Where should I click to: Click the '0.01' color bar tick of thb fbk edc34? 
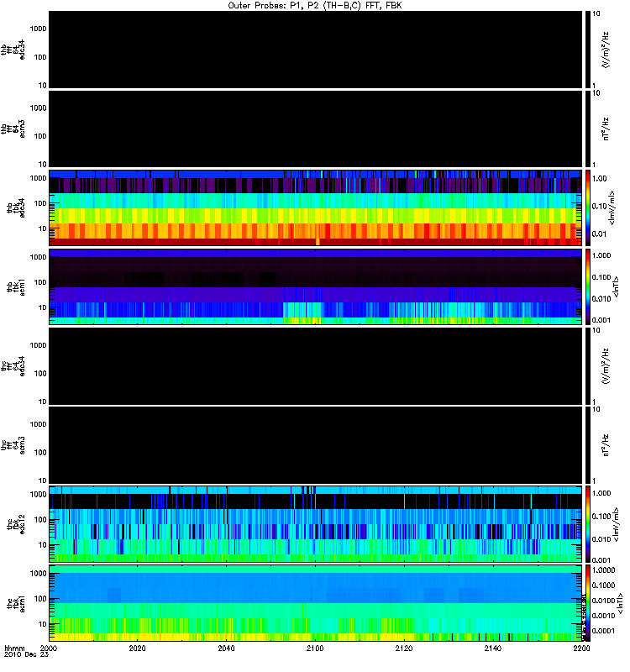coord(599,234)
